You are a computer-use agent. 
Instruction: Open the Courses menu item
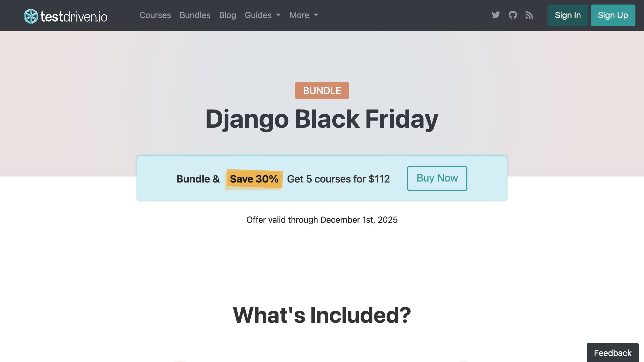[x=155, y=15]
